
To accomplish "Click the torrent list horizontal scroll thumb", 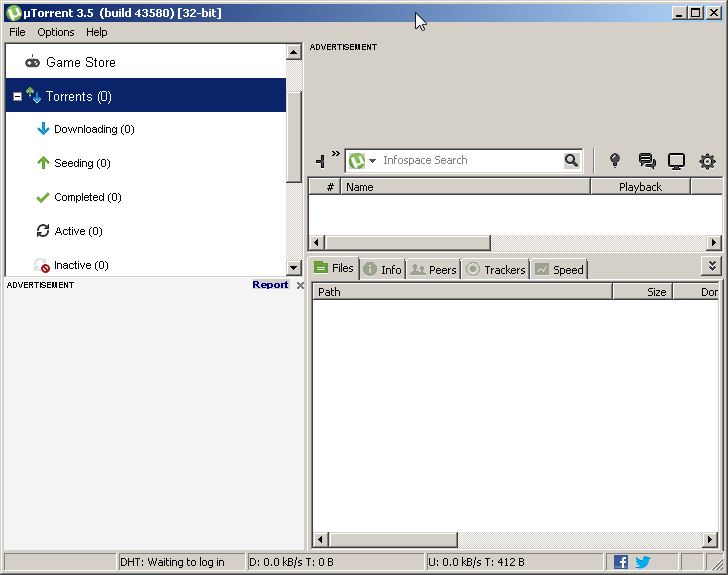I will [408, 242].
